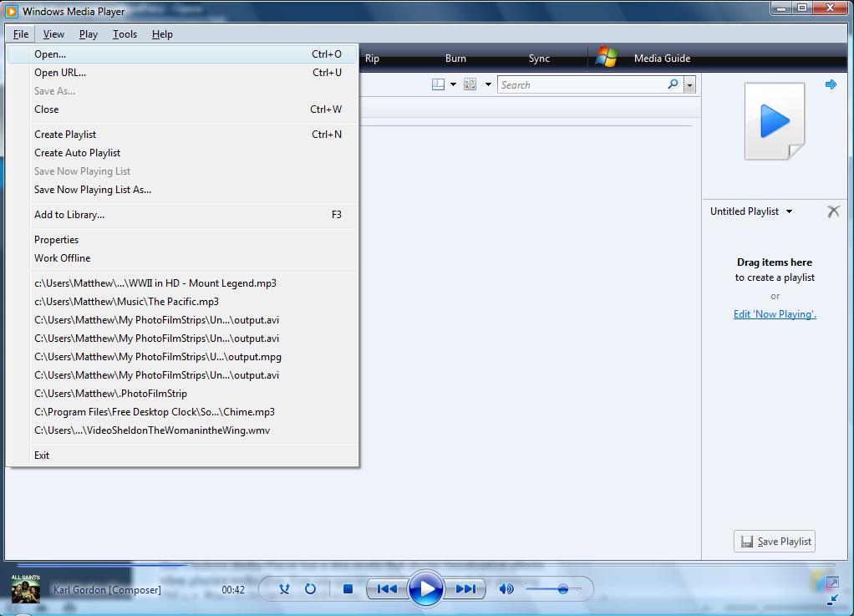This screenshot has width=854, height=616.
Task: Choose Close from the File menu
Action: (182, 109)
